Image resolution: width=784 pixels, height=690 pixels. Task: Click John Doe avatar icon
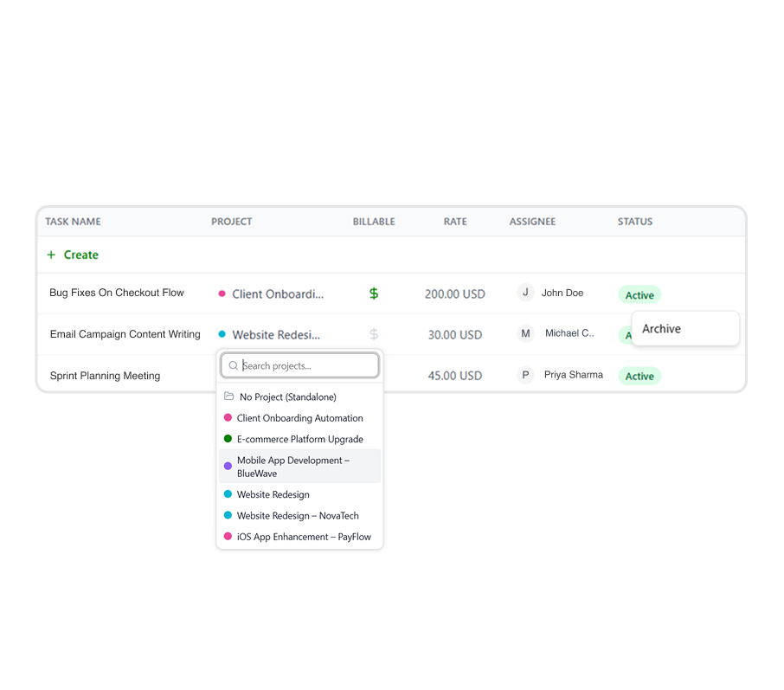[x=525, y=293]
